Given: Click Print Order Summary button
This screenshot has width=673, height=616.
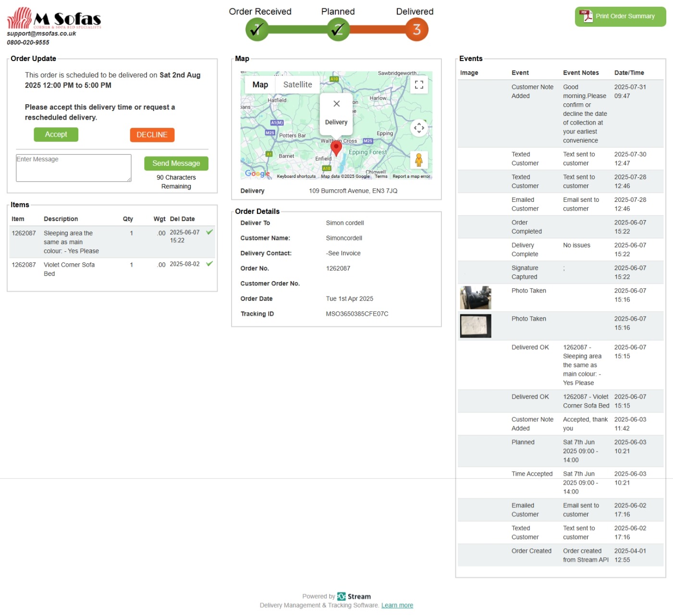Looking at the screenshot, I should click(620, 16).
